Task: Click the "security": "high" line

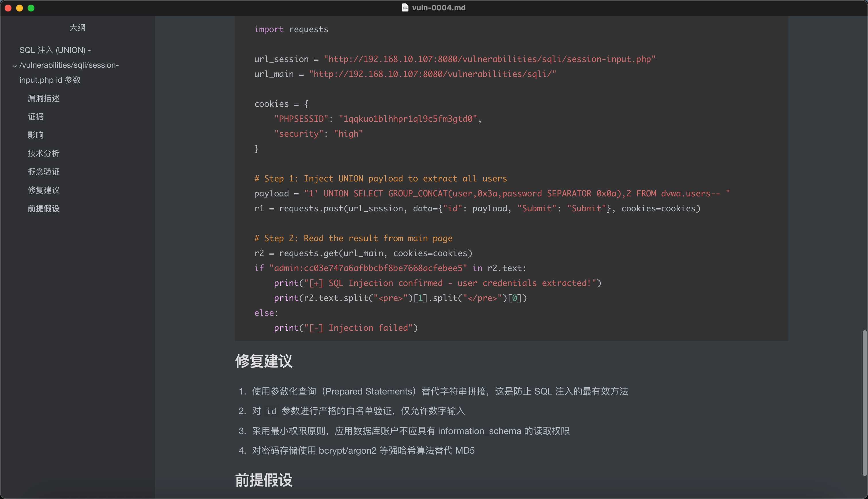Action: (318, 134)
